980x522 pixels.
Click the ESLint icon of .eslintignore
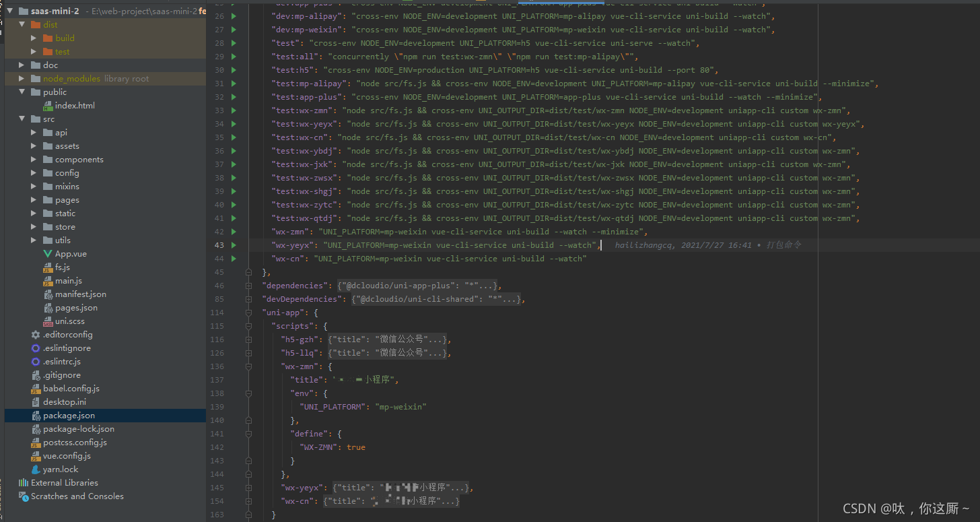click(x=36, y=348)
